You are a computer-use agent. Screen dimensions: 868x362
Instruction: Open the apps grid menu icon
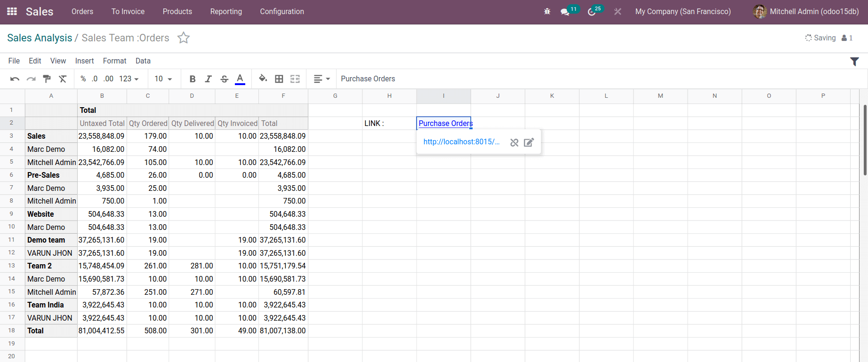pos(12,11)
